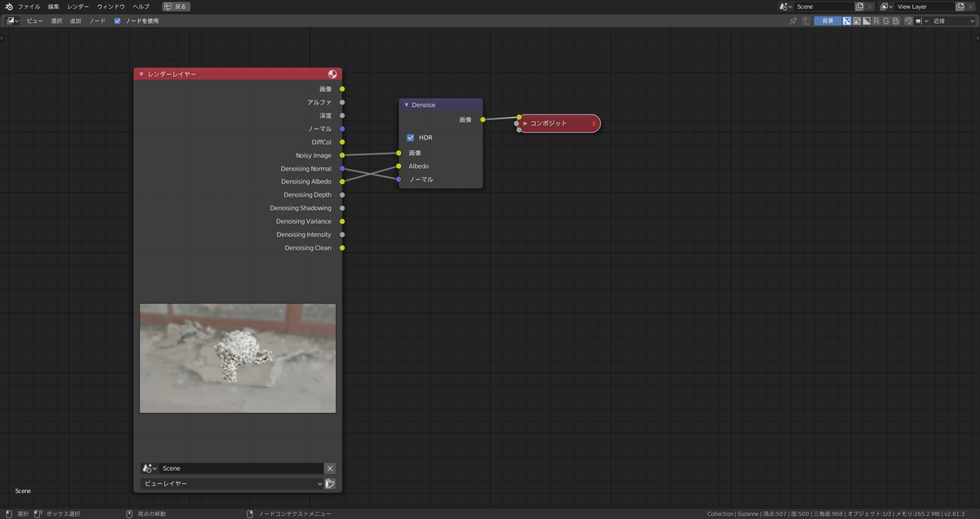This screenshot has width=980, height=519.
Task: Collapse the レンダーレイヤー node
Action: [141, 74]
